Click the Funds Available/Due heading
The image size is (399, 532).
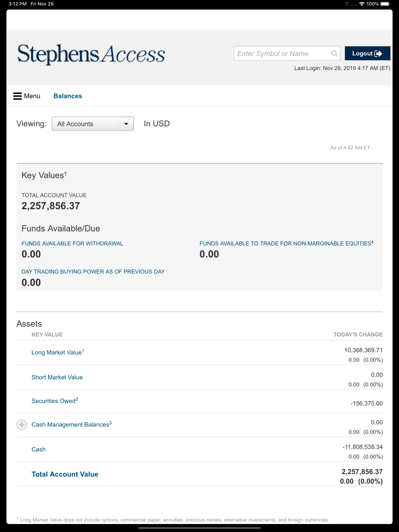[61, 228]
